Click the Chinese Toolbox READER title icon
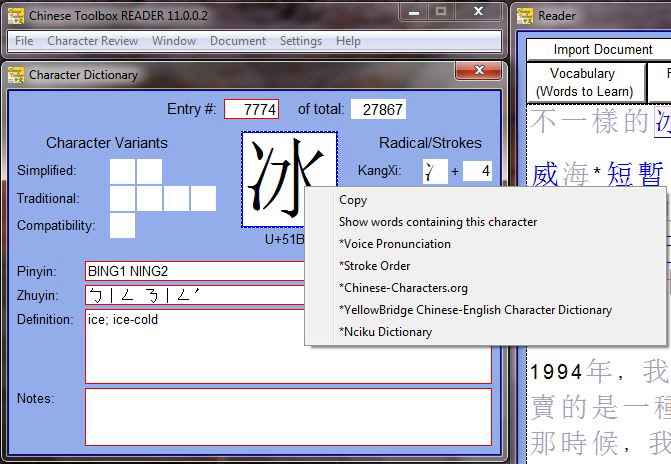This screenshot has height=464, width=671. coord(16,15)
